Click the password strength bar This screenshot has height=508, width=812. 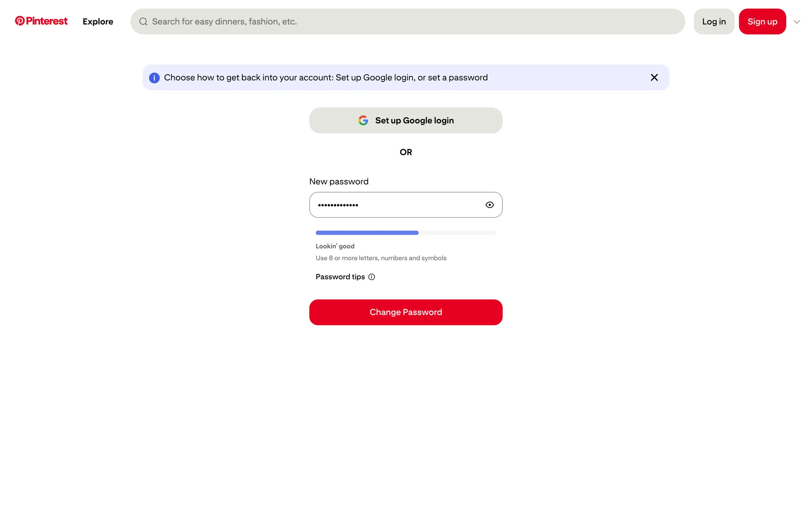(406, 233)
